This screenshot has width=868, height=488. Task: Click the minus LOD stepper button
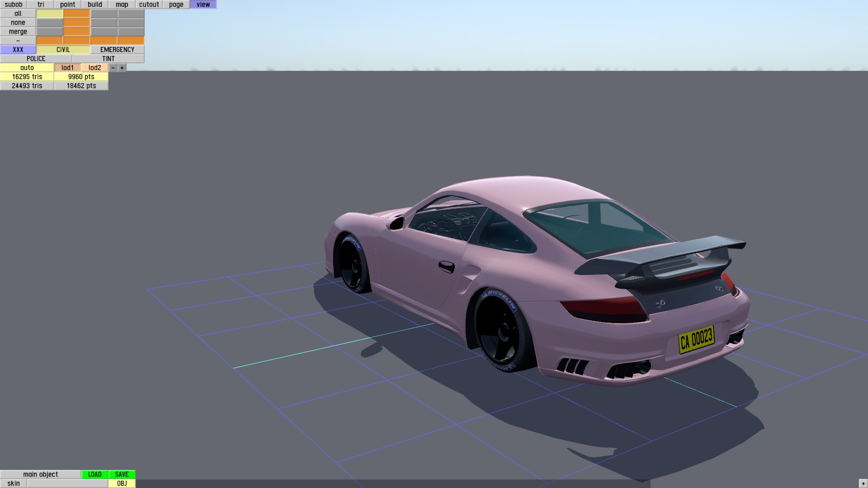pos(113,68)
